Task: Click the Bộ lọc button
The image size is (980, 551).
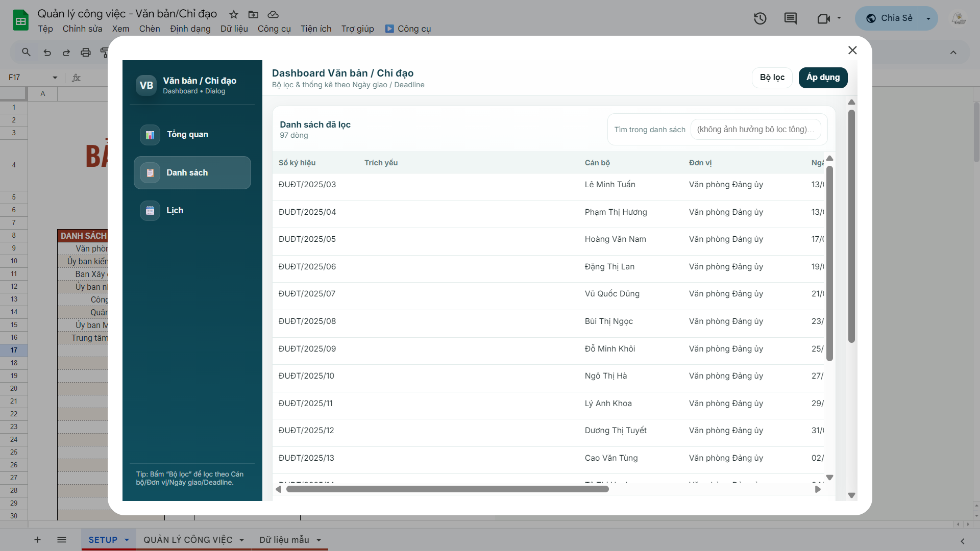Action: click(x=772, y=78)
